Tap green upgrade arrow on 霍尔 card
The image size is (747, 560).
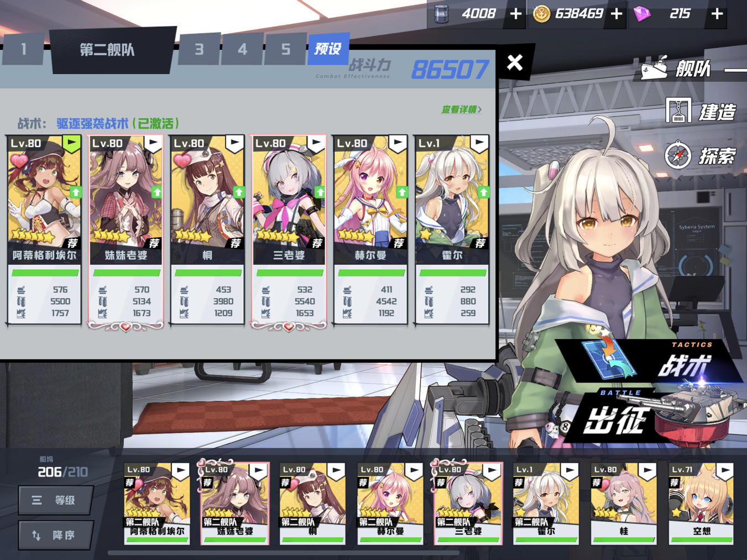(x=484, y=192)
